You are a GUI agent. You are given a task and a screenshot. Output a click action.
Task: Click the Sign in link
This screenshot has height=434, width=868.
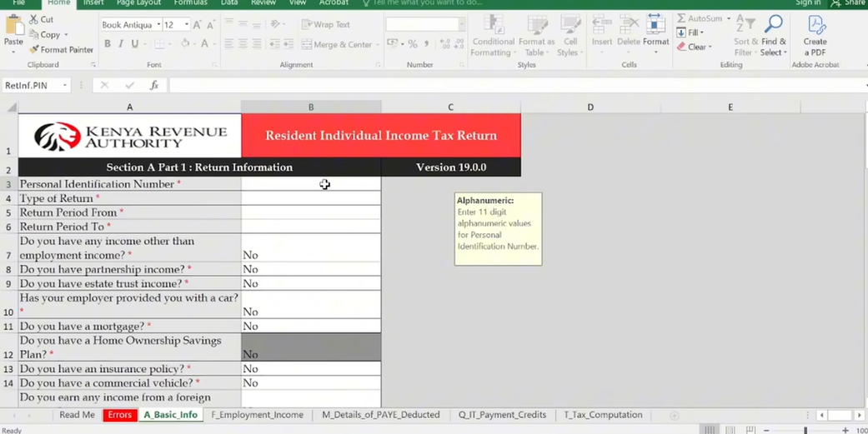click(807, 3)
